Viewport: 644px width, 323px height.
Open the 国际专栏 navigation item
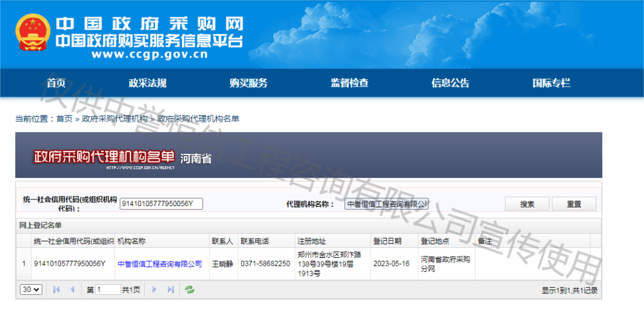[551, 83]
